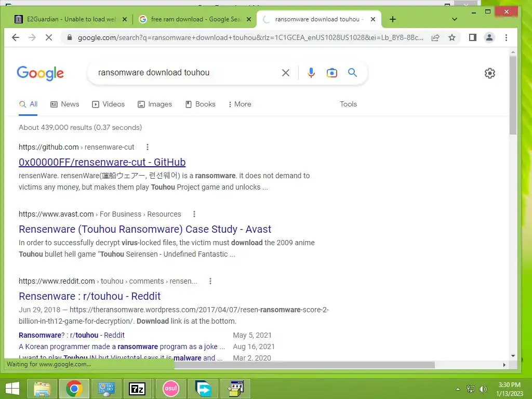Clear the search query with X
This screenshot has height=399, width=532.
286,73
